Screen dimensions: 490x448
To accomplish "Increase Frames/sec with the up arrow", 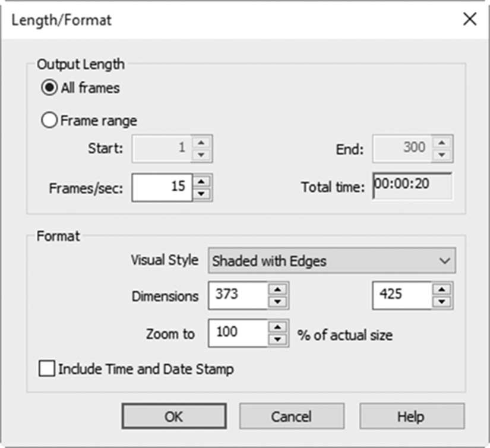I will (x=201, y=181).
